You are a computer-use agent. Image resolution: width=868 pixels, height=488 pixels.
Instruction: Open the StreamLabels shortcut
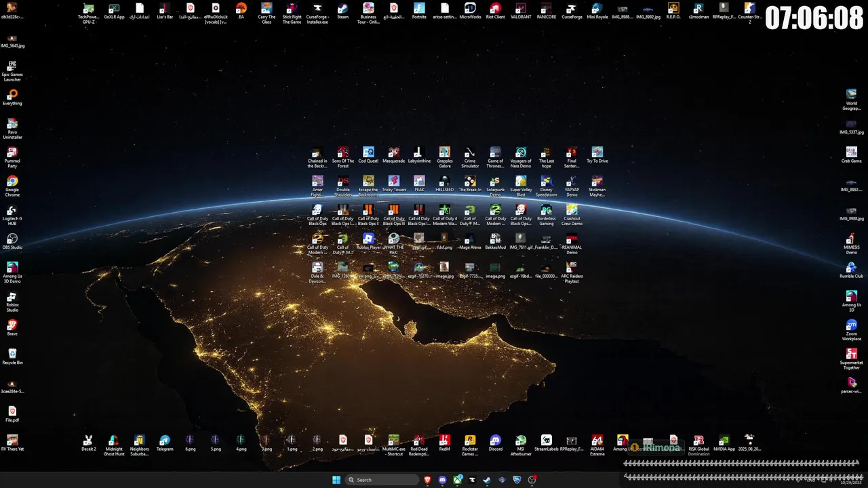click(x=547, y=443)
